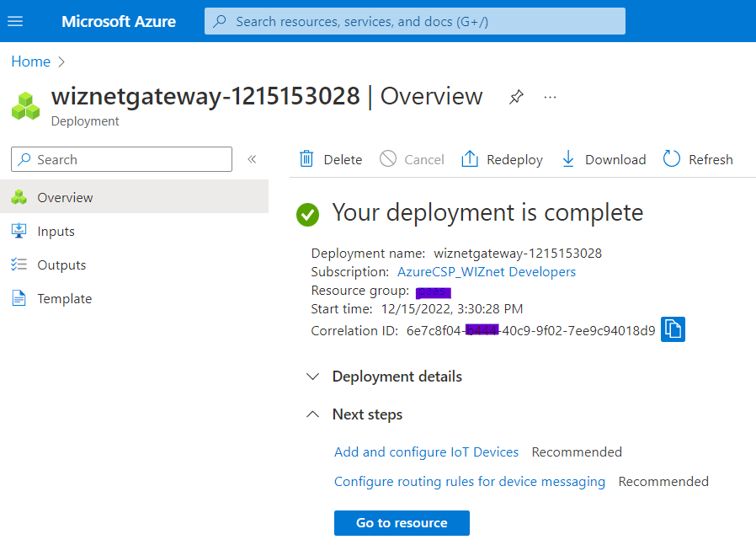Copy the Correlation ID to clipboard
This screenshot has height=545, width=756.
tap(673, 329)
